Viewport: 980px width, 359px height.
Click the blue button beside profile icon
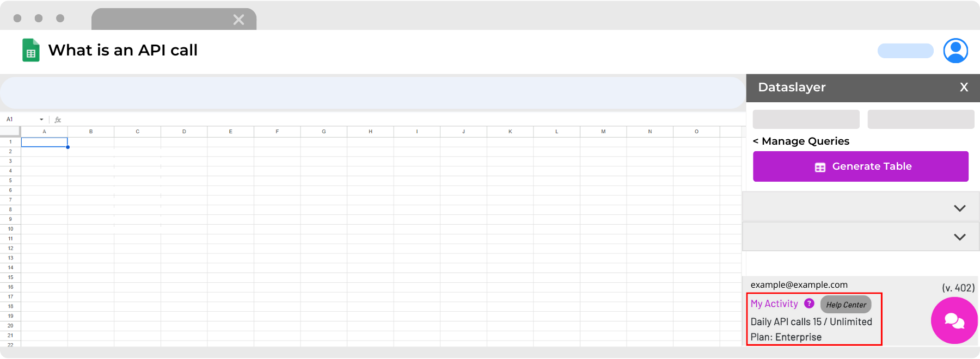coord(905,51)
